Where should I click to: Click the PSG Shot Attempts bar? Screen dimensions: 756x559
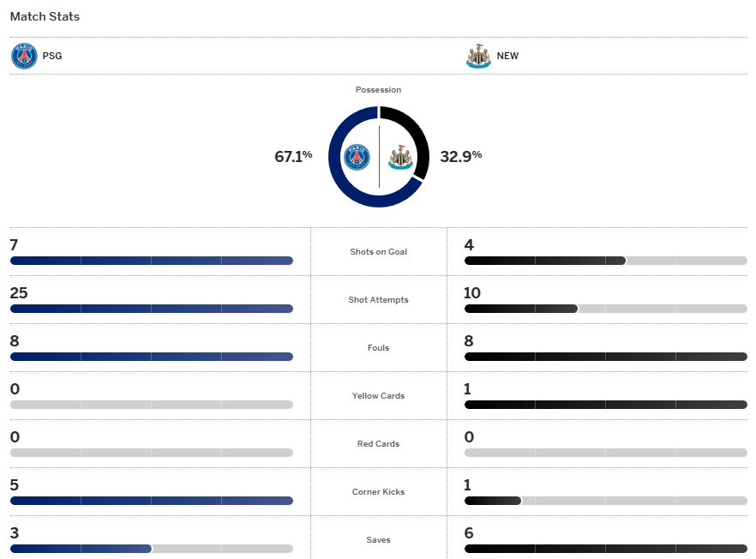click(152, 309)
